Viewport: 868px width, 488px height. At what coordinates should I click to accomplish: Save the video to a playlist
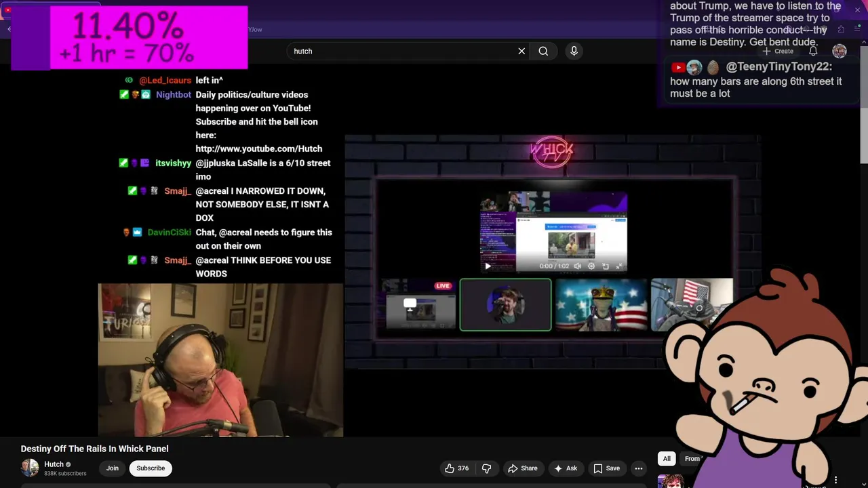pyautogui.click(x=606, y=468)
